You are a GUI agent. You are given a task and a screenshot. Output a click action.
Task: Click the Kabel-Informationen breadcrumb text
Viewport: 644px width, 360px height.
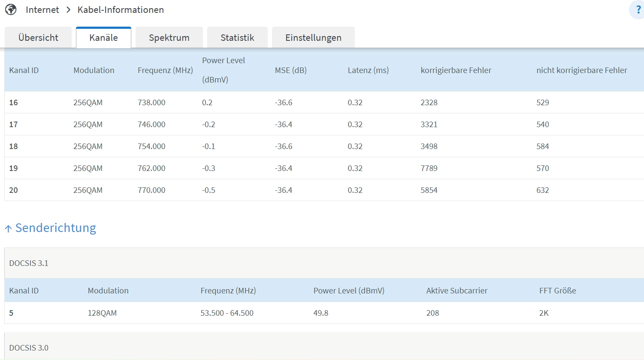coord(121,10)
